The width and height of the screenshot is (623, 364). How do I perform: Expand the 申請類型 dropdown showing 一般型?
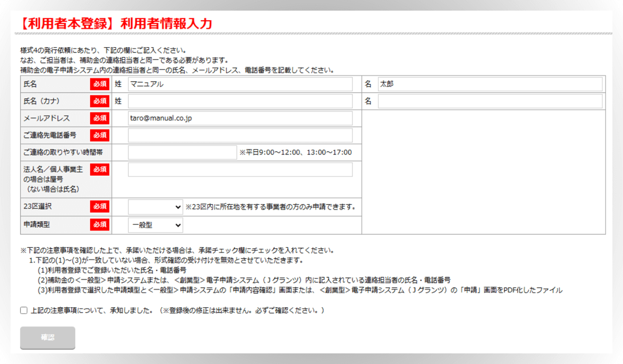(x=155, y=226)
